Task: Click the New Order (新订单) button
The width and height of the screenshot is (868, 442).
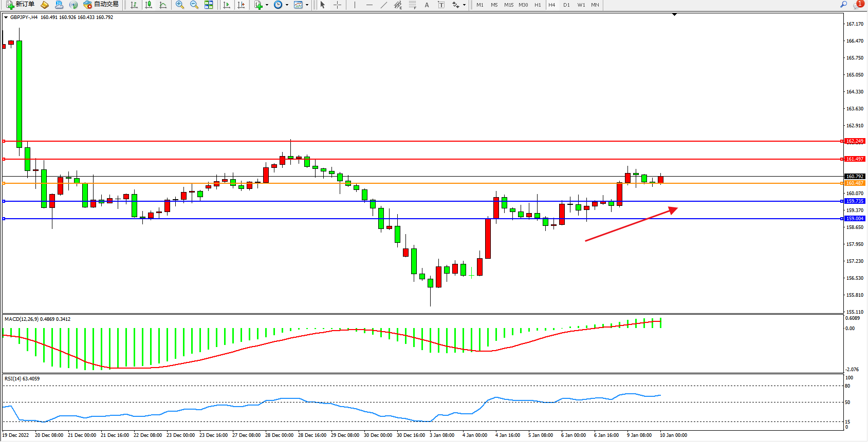Action: click(21, 5)
